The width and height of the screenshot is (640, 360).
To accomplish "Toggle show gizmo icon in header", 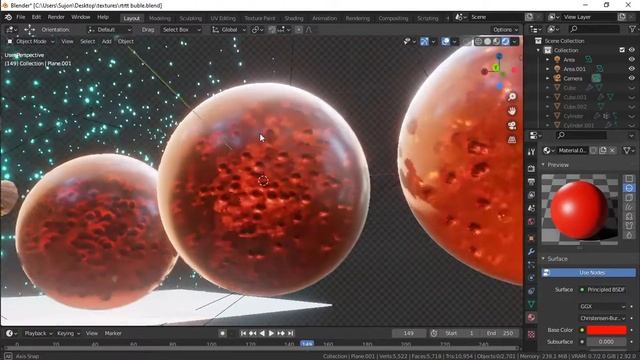I will tap(424, 41).
